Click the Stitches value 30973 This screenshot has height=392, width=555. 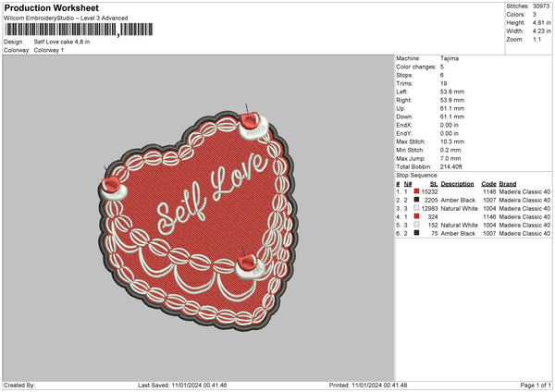pyautogui.click(x=541, y=6)
